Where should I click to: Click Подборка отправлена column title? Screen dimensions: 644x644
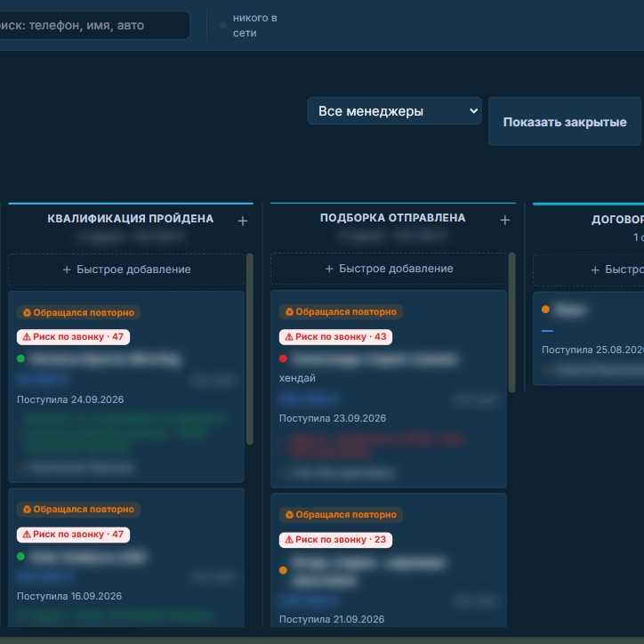point(392,218)
